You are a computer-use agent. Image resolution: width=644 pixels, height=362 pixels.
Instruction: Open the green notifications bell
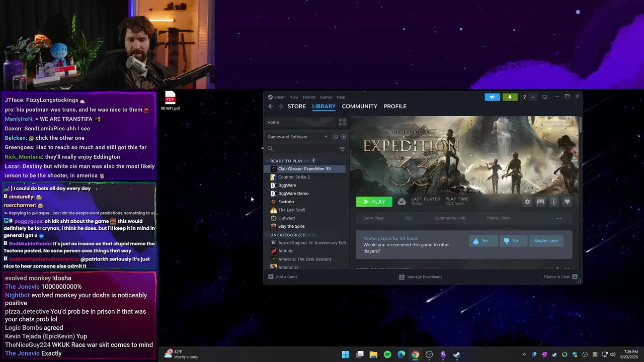(x=510, y=97)
